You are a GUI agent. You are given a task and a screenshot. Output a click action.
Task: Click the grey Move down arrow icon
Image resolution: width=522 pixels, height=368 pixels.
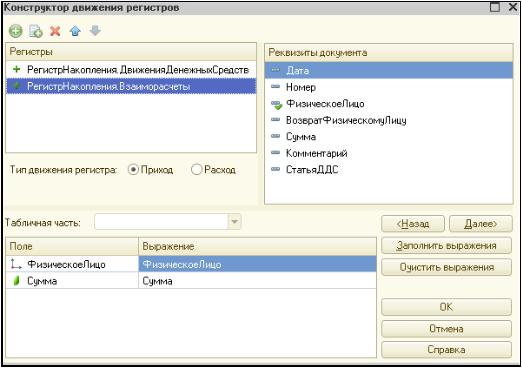pyautogui.click(x=95, y=31)
